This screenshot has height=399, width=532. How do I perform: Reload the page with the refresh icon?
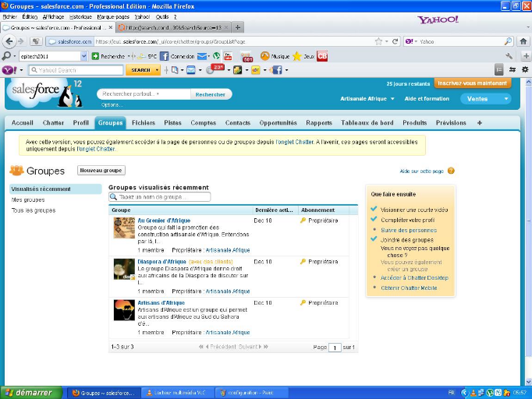[395, 41]
